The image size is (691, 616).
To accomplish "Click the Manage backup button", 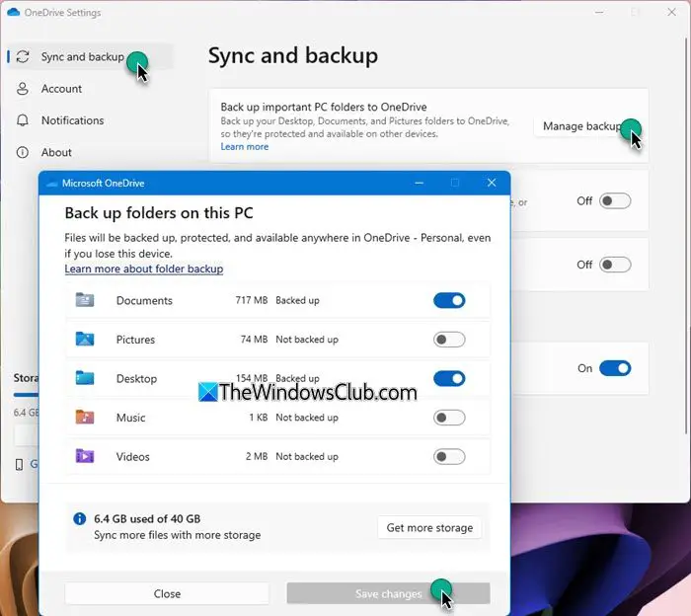I will tap(582, 126).
